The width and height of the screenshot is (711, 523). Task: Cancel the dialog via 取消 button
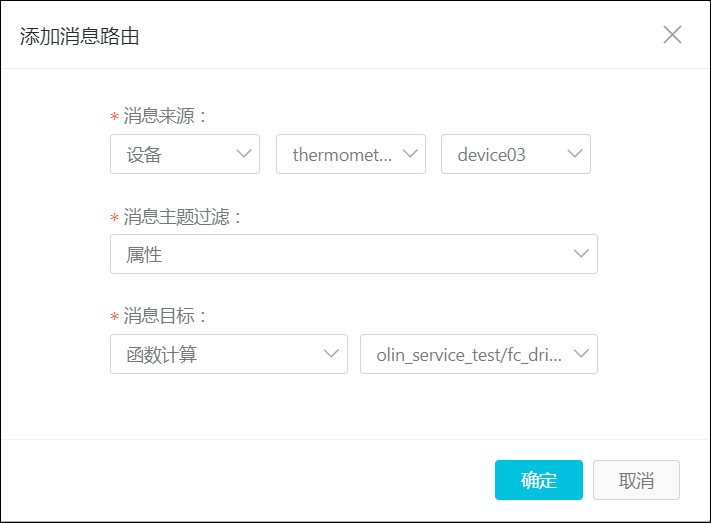tap(636, 480)
